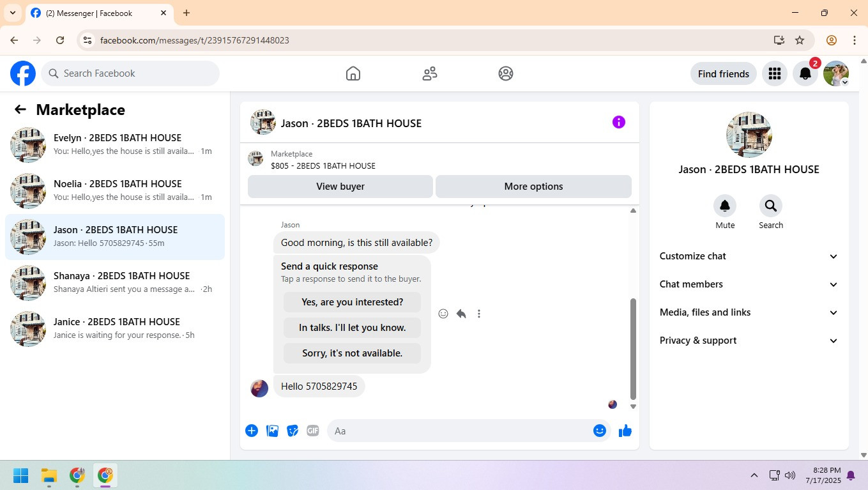
Task: Open the Evelyn 2BEDS 1BATH HOUSE conversation
Action: click(115, 145)
